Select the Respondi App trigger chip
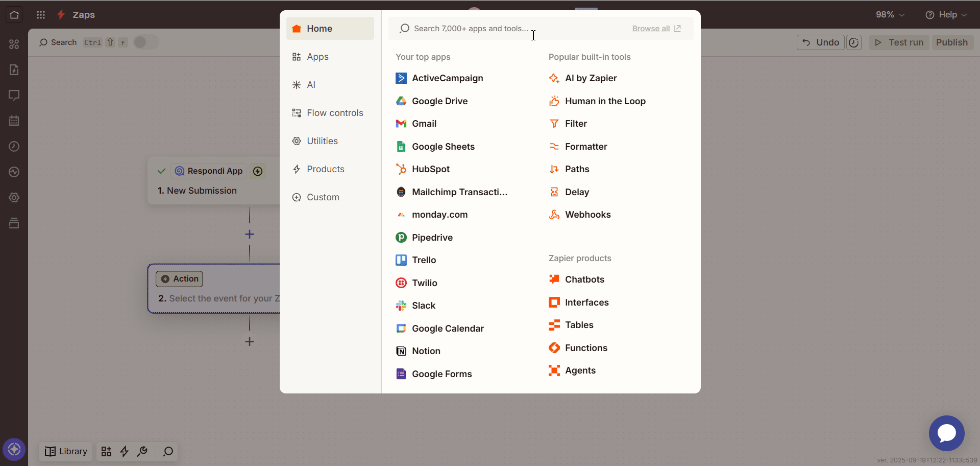 coord(209,171)
